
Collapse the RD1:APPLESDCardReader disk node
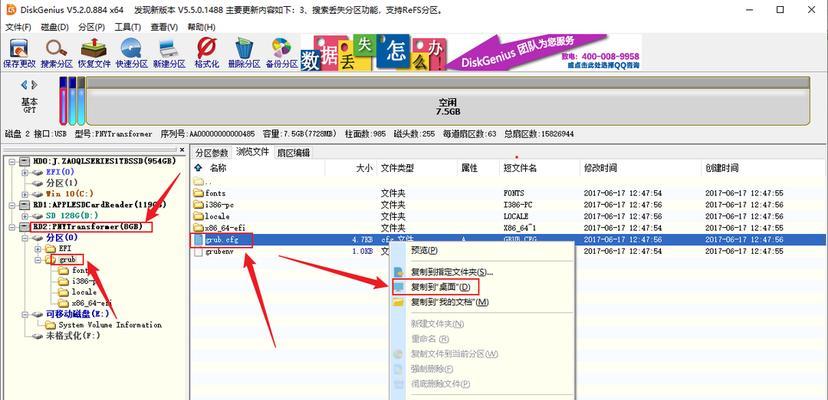pyautogui.click(x=13, y=204)
